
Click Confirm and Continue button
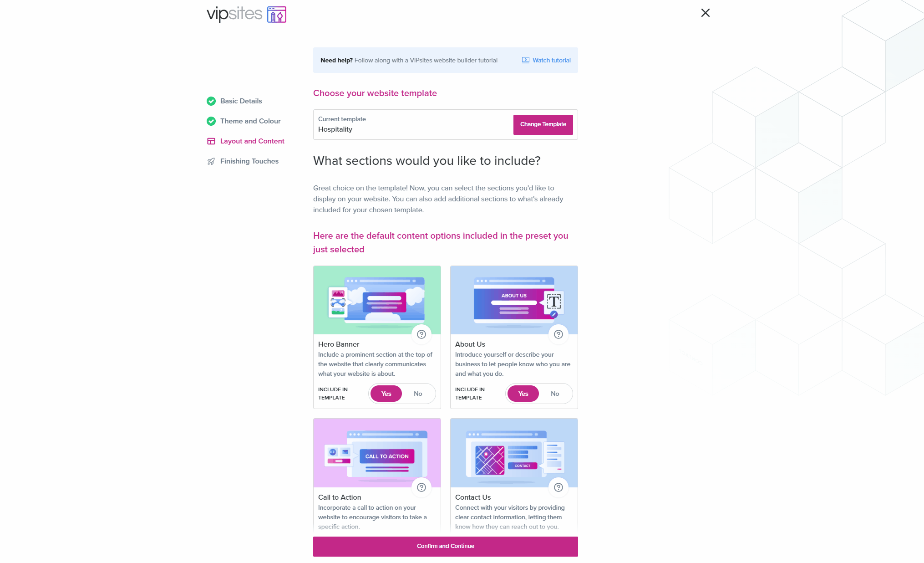[446, 546]
